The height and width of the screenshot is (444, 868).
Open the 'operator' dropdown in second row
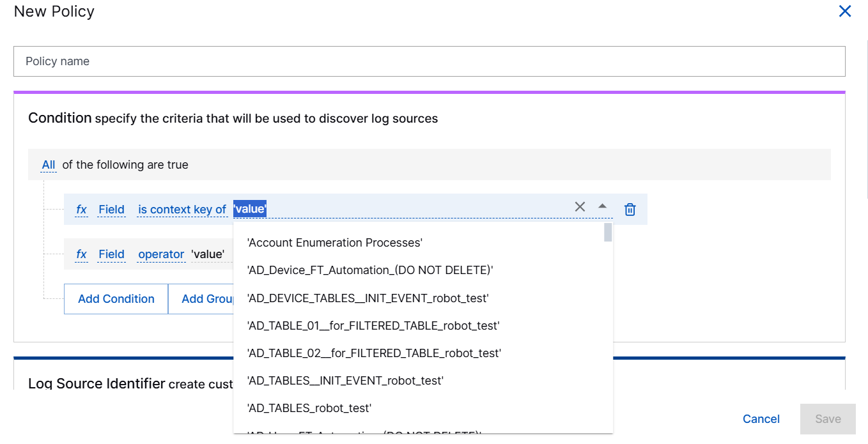pyautogui.click(x=161, y=254)
